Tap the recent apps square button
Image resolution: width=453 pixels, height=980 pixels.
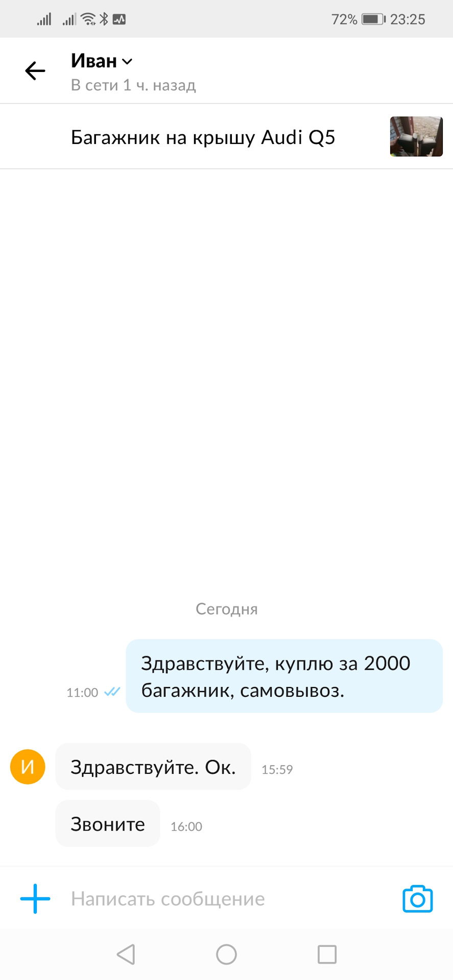(327, 954)
